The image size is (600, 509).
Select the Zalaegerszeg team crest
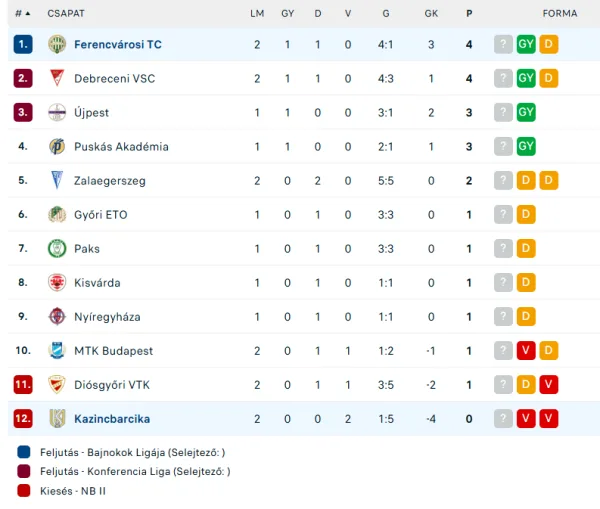(x=57, y=180)
